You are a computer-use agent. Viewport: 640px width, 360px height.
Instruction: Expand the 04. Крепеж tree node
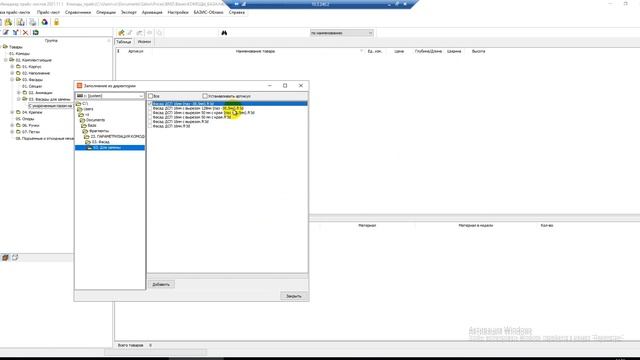tap(12, 112)
